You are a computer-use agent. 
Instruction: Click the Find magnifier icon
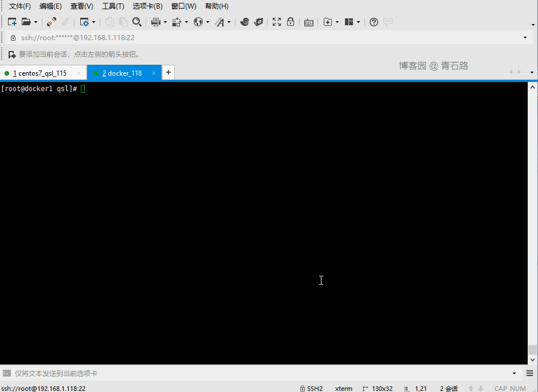click(x=137, y=22)
